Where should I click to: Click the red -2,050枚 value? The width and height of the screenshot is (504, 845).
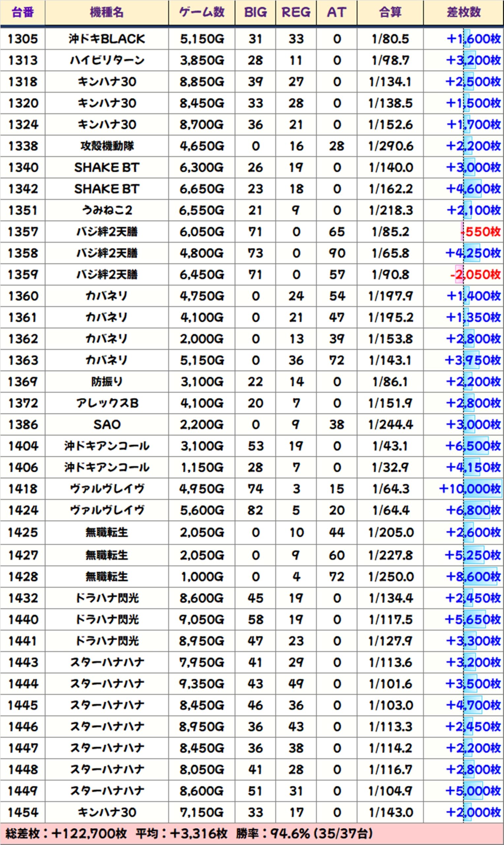click(476, 275)
